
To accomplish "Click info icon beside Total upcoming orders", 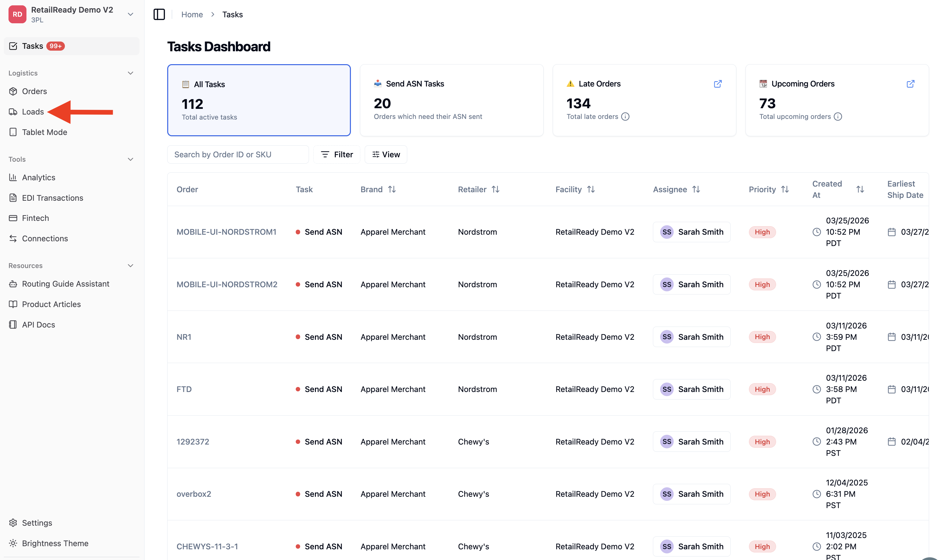I will tap(838, 117).
